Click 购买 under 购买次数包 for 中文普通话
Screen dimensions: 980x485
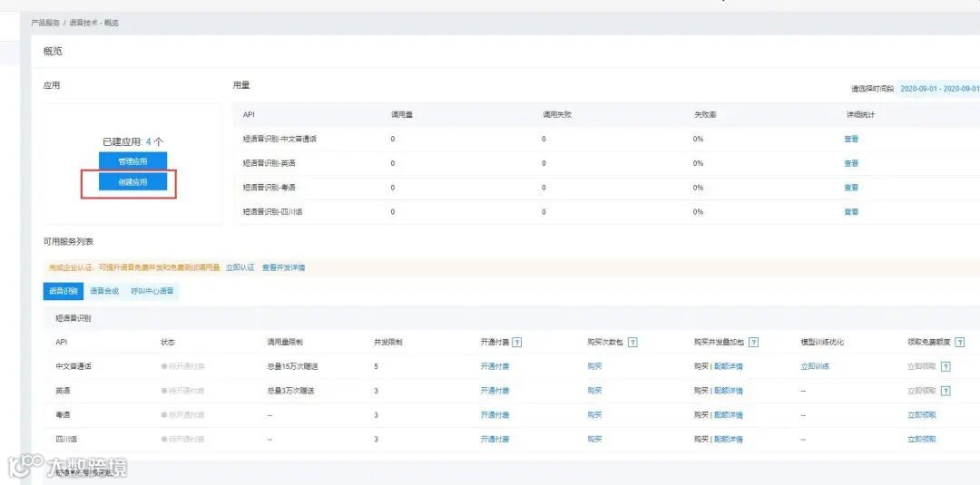pyautogui.click(x=594, y=366)
